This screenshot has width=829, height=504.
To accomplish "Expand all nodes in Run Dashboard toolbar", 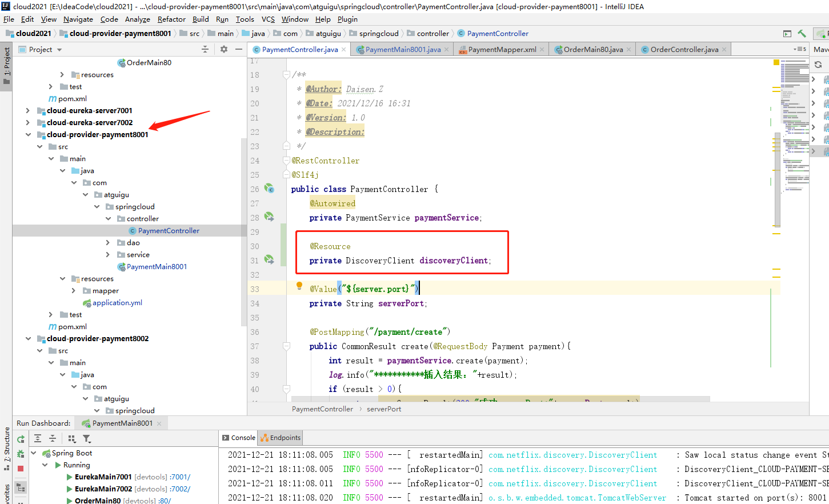I will tap(38, 439).
